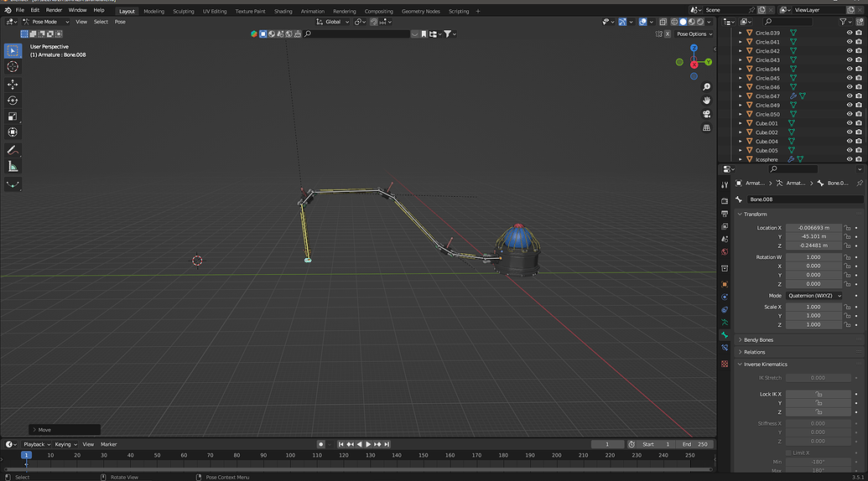Viewport: 868px width, 481px height.
Task: Expand the Relations panel
Action: (x=755, y=352)
